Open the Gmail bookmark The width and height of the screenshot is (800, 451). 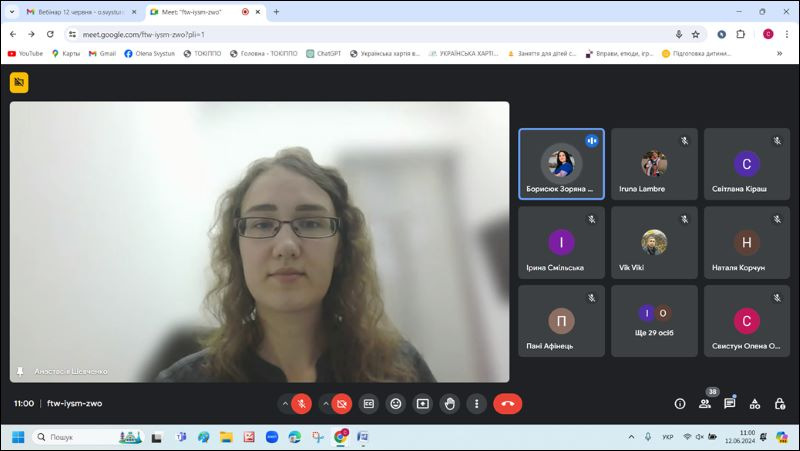[x=103, y=53]
